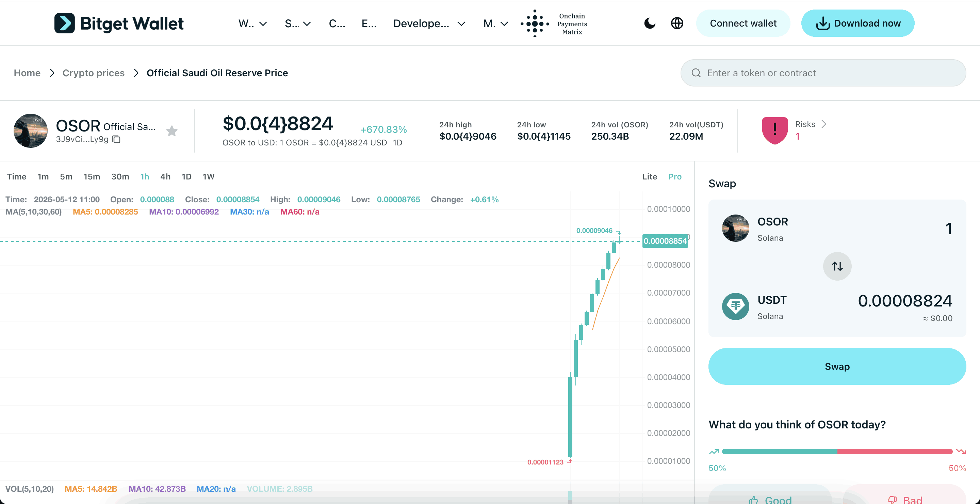The width and height of the screenshot is (980, 504).
Task: Click the 24h low value $0.0{4}1145
Action: click(x=544, y=136)
